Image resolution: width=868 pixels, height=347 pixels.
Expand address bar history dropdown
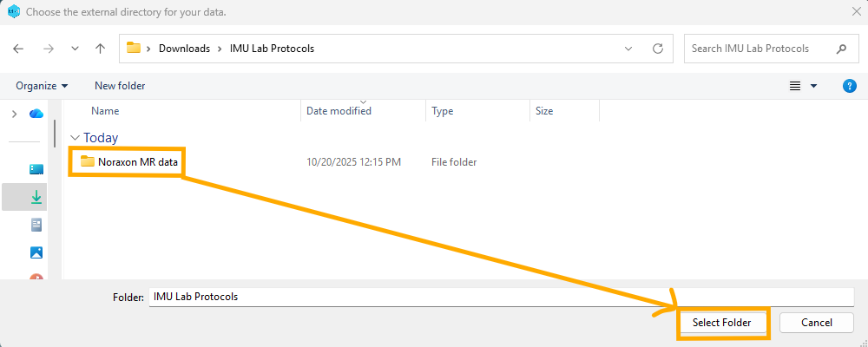coord(628,49)
